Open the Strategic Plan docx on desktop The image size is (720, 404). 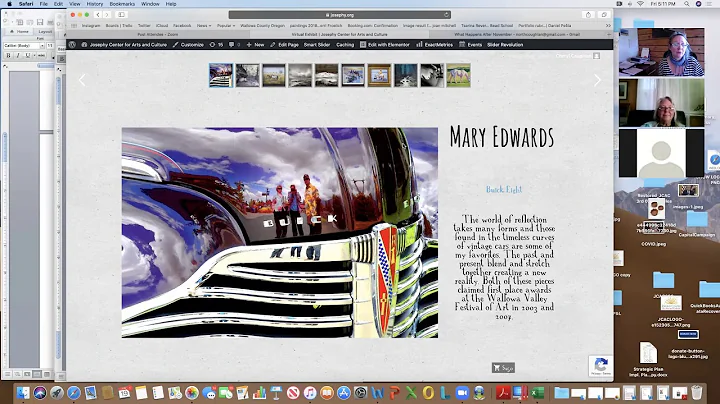(648, 360)
